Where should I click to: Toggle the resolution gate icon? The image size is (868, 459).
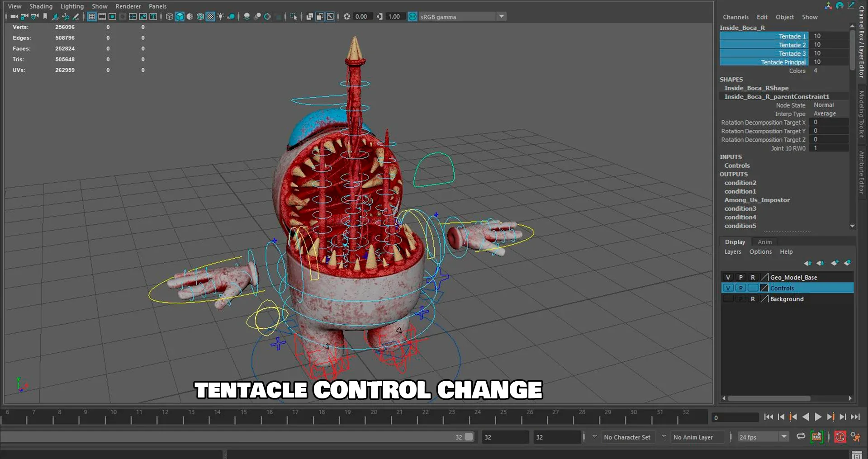pyautogui.click(x=112, y=17)
